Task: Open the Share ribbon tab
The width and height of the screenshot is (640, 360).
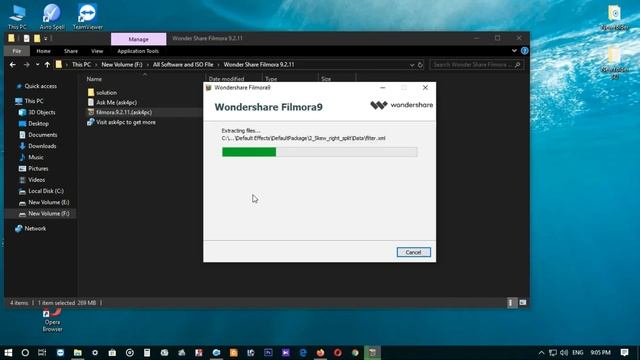Action: [71, 51]
